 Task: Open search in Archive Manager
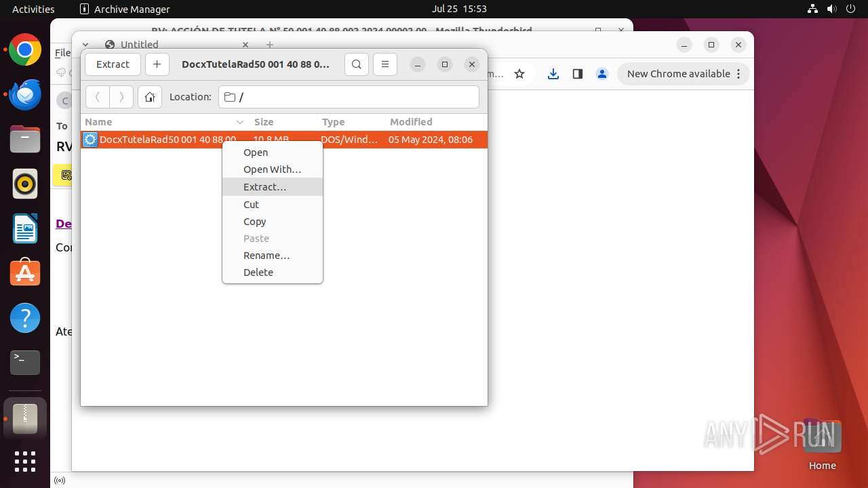(357, 64)
